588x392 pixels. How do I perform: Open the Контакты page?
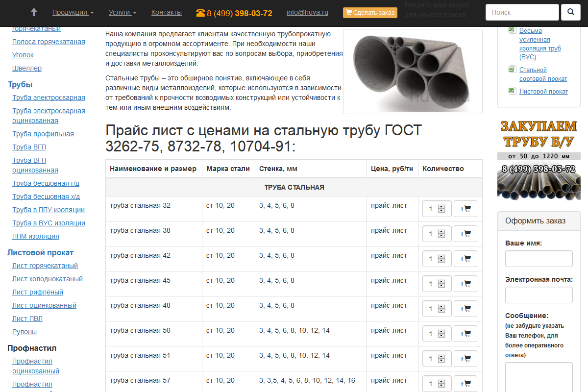pyautogui.click(x=166, y=12)
